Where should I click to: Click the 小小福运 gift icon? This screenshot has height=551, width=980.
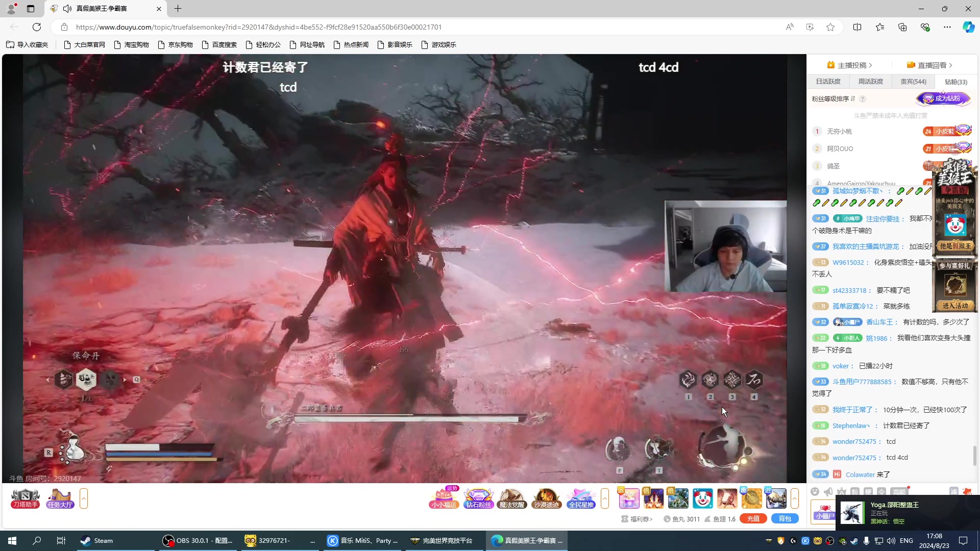point(444,498)
